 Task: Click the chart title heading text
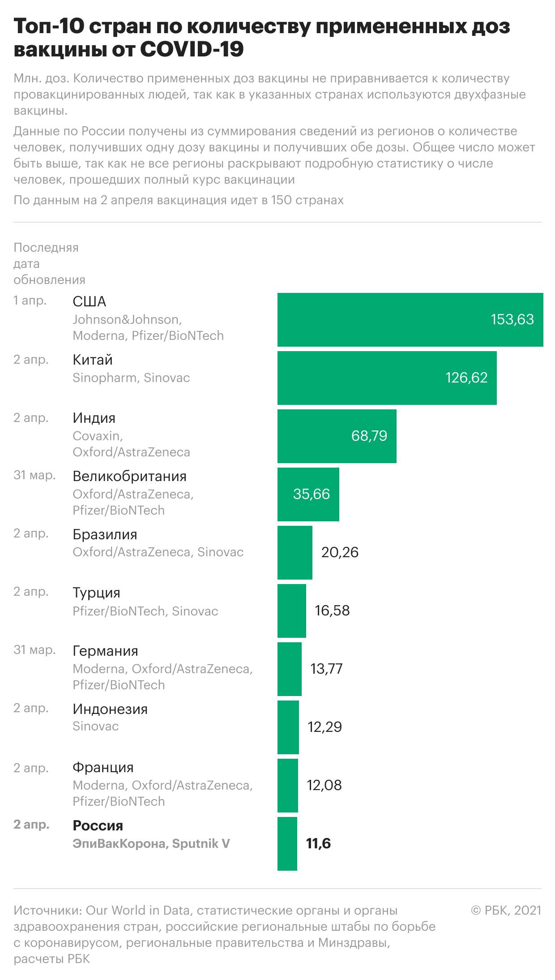click(262, 38)
